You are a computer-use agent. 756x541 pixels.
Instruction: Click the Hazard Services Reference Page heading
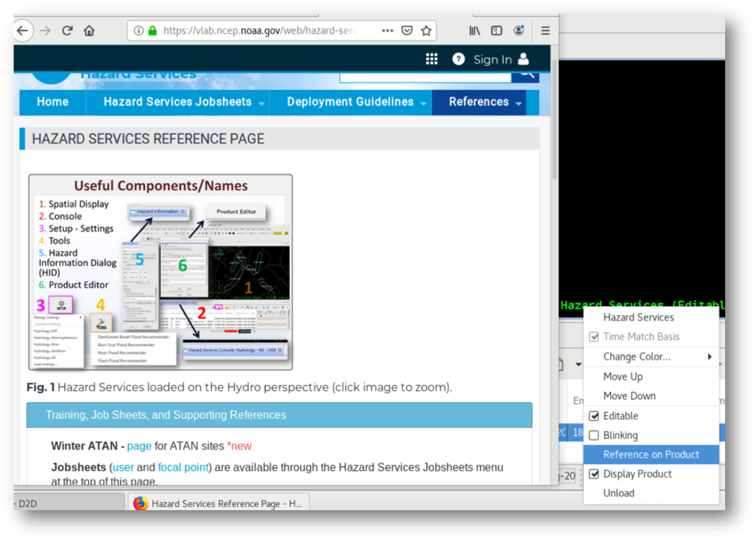[148, 139]
